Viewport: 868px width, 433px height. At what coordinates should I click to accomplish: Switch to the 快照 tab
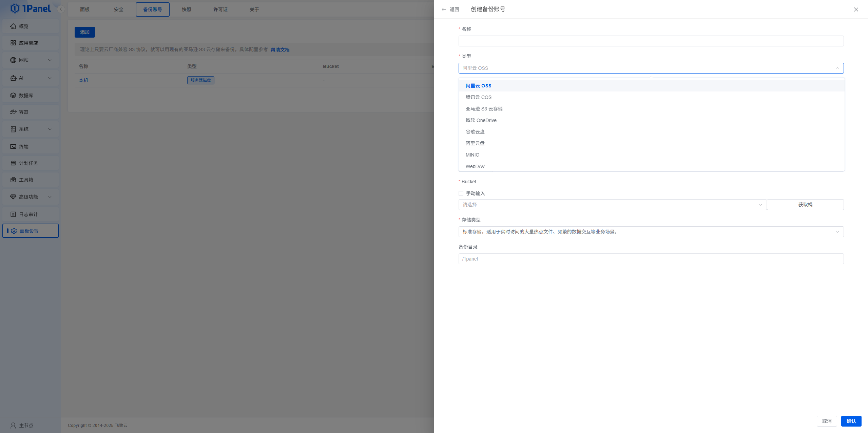coord(186,9)
